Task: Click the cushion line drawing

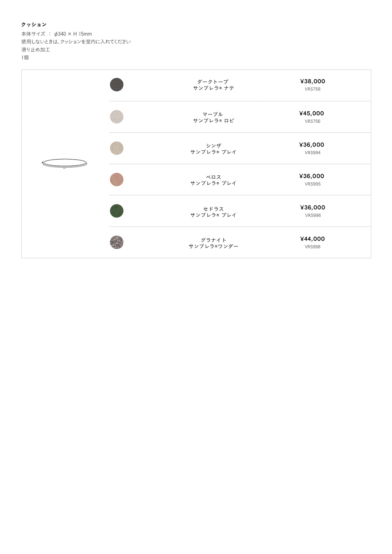Action: tap(64, 163)
